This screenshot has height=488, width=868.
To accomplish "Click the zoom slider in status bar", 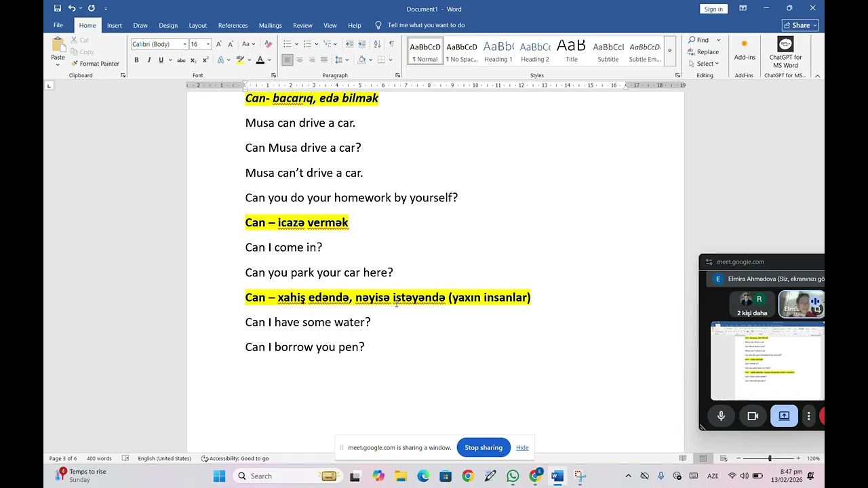I will coord(770,459).
